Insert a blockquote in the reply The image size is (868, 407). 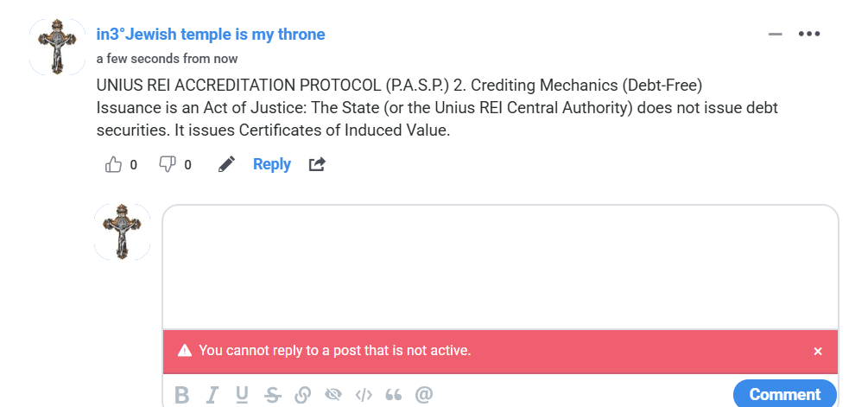[x=394, y=395]
